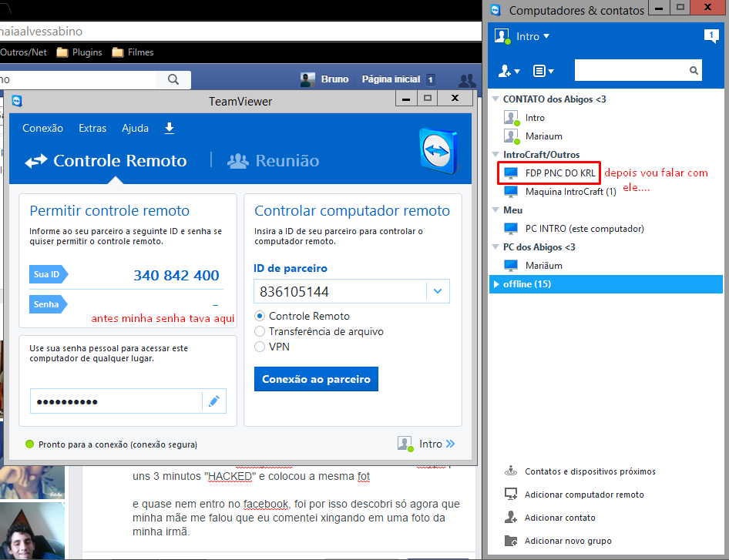Open the list view options dropdown
Image resolution: width=729 pixels, height=560 pixels.
(x=543, y=71)
